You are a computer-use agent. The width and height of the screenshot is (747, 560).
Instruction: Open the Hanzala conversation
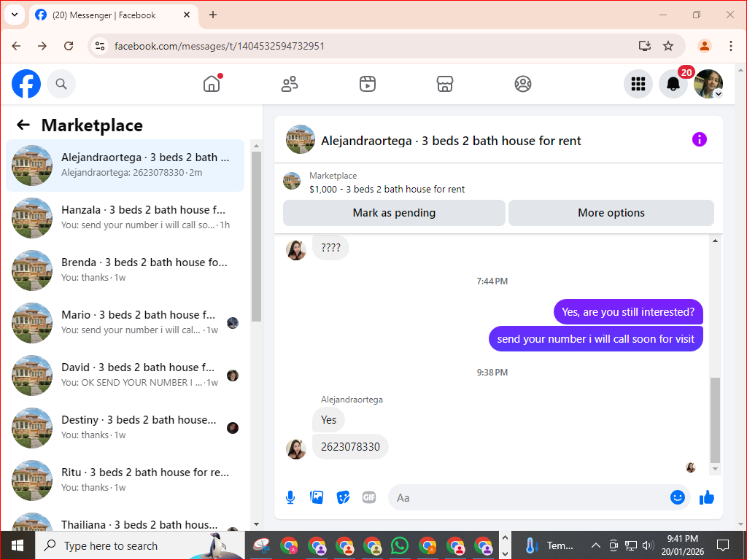[x=125, y=217]
